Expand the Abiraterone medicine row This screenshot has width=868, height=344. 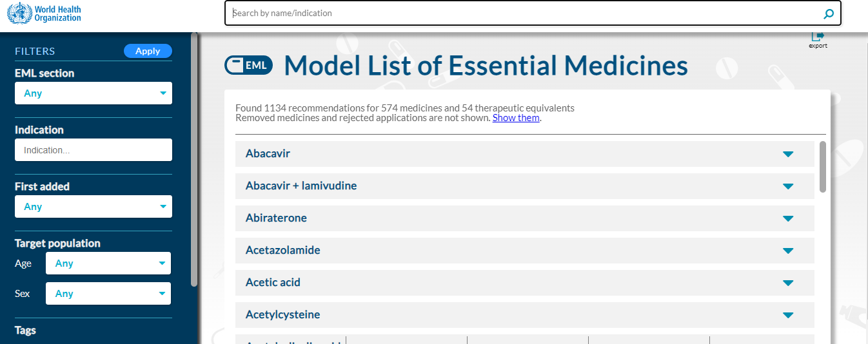tap(787, 218)
